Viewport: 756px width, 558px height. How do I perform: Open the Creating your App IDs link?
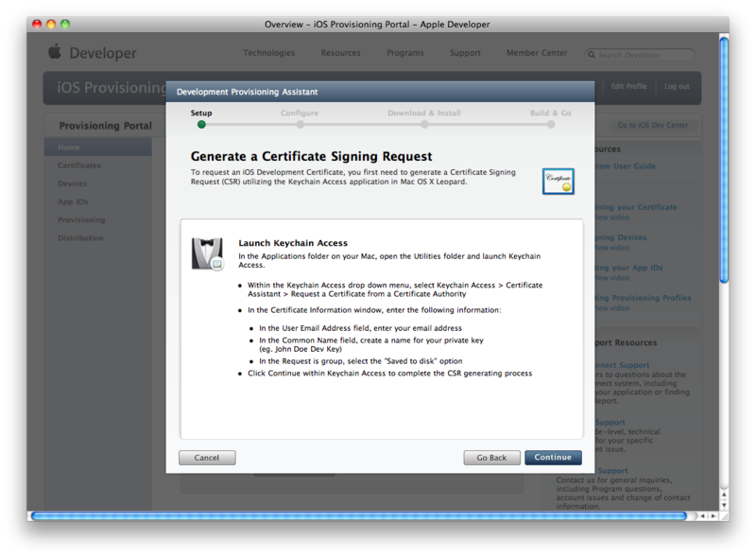tap(628, 268)
